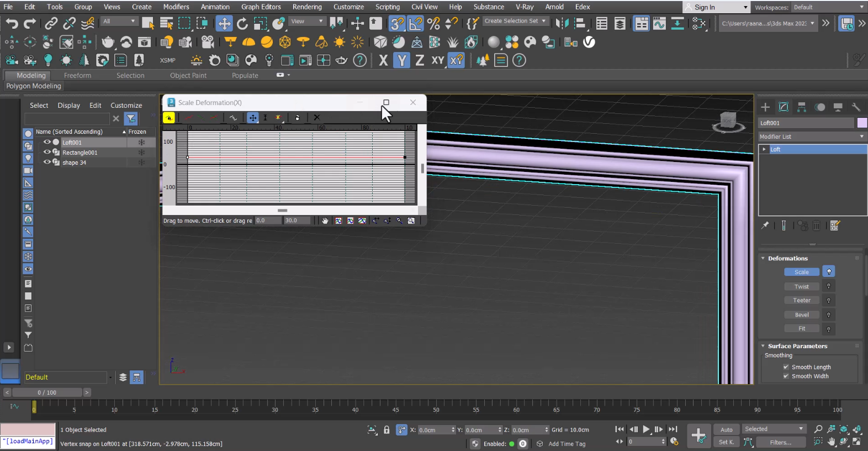Open the Create panel plus icon
This screenshot has width=868, height=451.
765,107
